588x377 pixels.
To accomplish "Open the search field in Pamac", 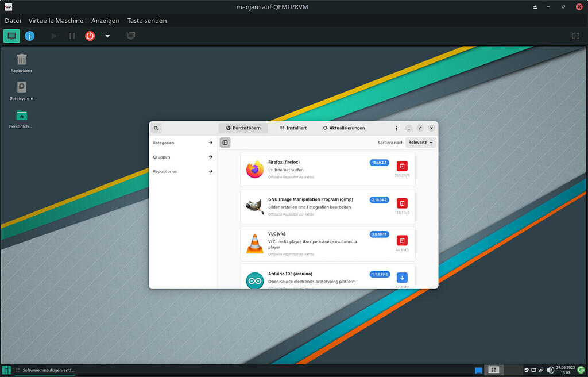I will (x=156, y=128).
